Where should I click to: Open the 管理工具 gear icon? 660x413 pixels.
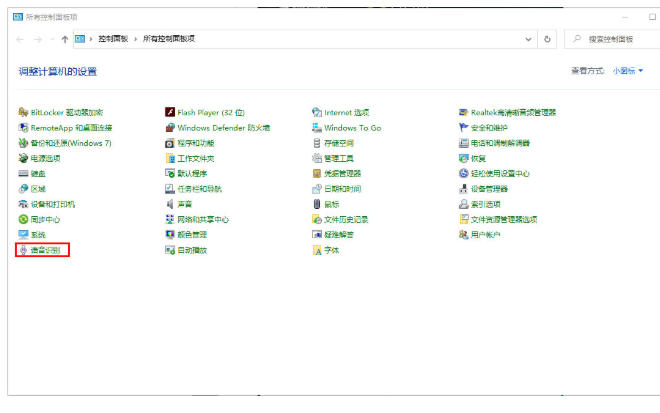[x=317, y=158]
